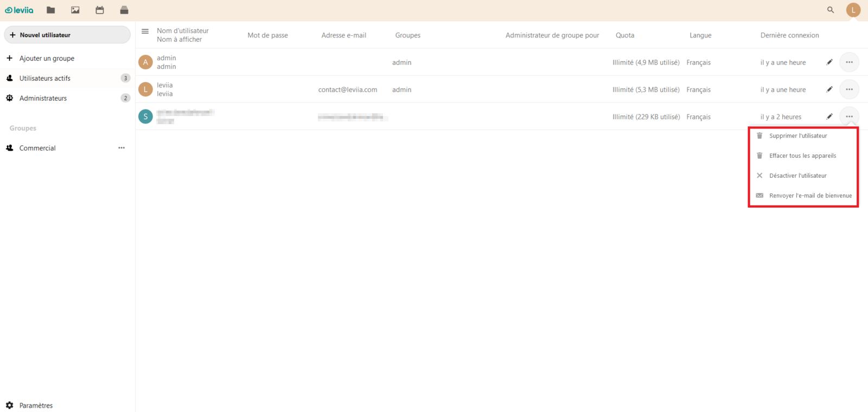Show Administrateurs user list
Screen dimensions: 868x412
tap(43, 98)
